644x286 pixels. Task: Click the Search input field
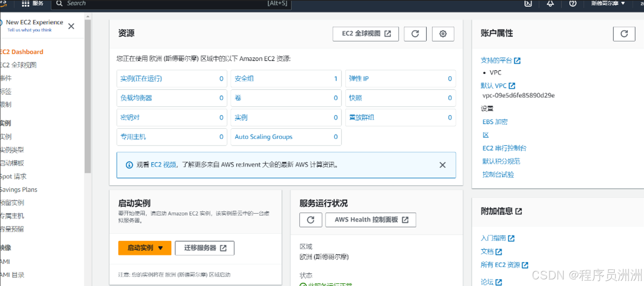coord(171,4)
